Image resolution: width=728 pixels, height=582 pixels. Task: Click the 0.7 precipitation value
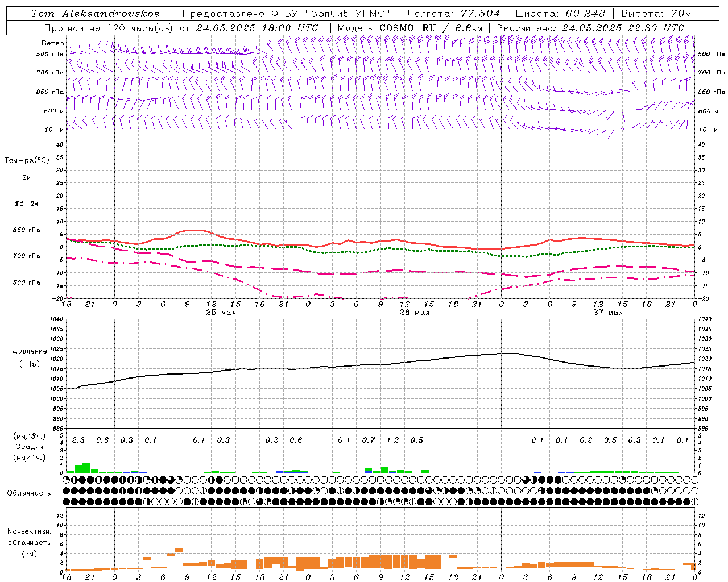(369, 440)
